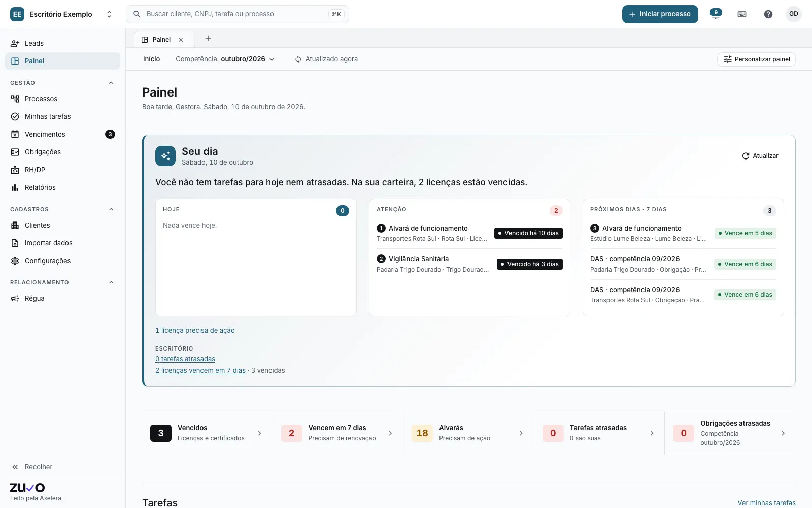Focus the Buscar cliente search field
812x508 pixels.
pyautogui.click(x=238, y=14)
